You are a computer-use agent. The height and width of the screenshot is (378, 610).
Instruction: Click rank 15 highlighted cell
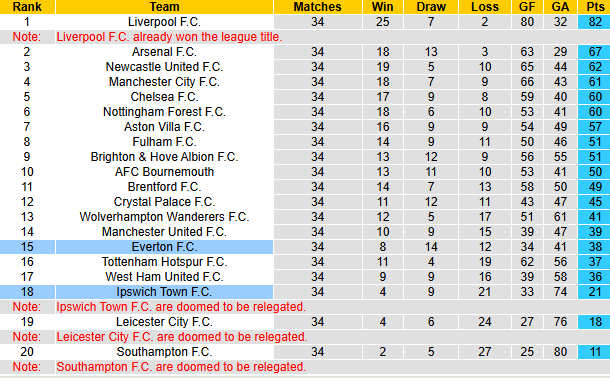pyautogui.click(x=27, y=247)
